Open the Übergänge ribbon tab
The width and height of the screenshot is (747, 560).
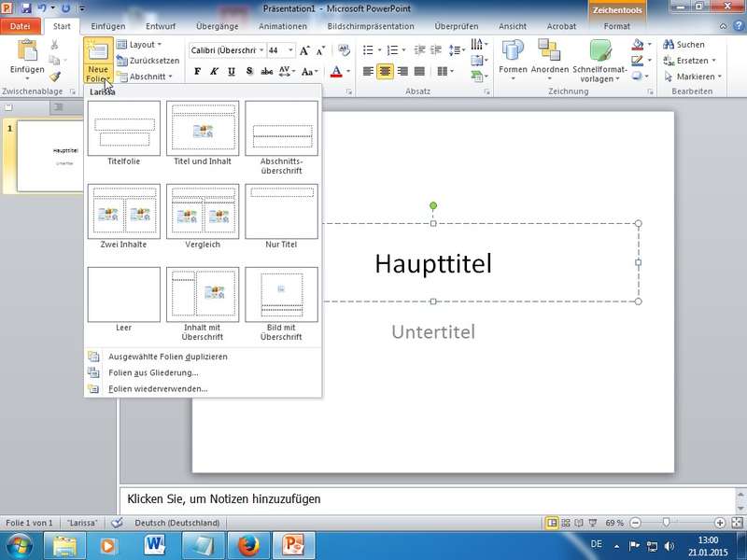pos(218,27)
